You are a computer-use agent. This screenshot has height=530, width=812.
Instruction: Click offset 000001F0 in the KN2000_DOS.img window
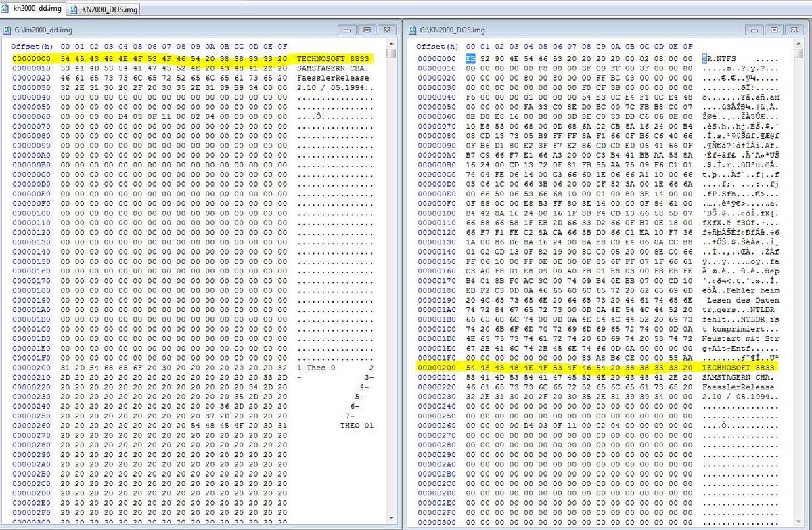pos(438,357)
